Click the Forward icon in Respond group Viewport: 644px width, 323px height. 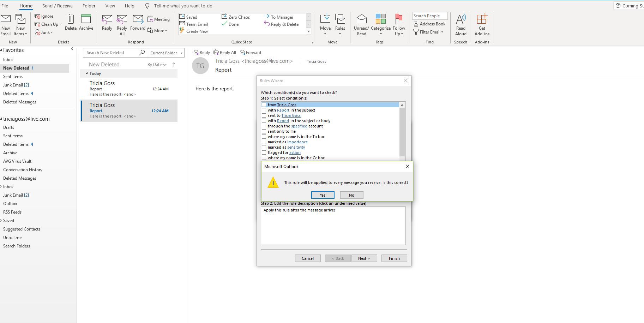[x=138, y=20]
